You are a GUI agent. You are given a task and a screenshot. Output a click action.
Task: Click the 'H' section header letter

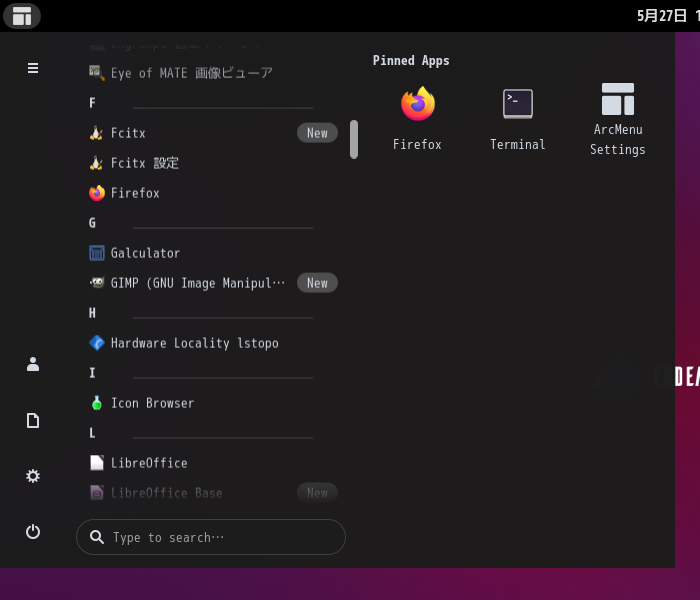pos(92,313)
